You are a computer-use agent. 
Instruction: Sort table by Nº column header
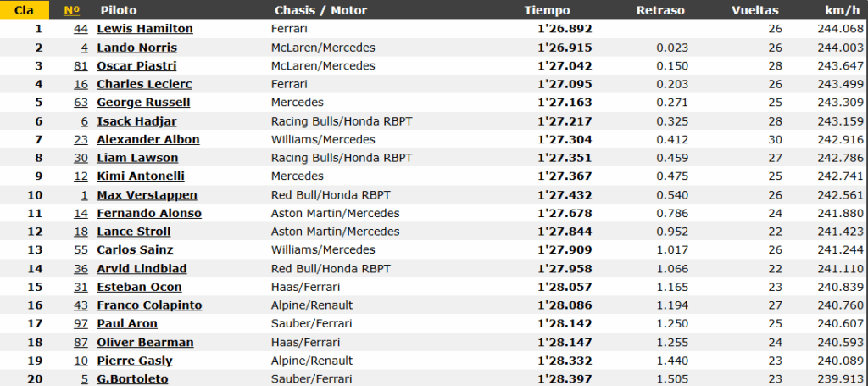72,10
